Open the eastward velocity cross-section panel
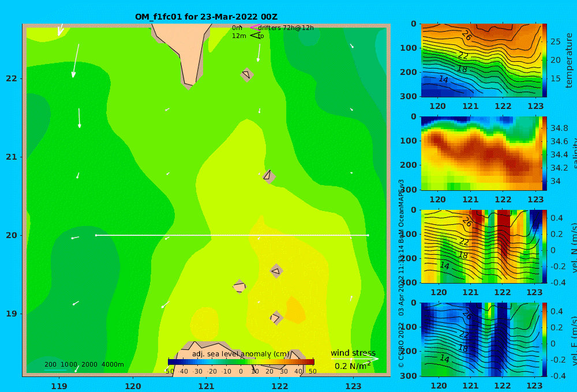 pyautogui.click(x=481, y=340)
